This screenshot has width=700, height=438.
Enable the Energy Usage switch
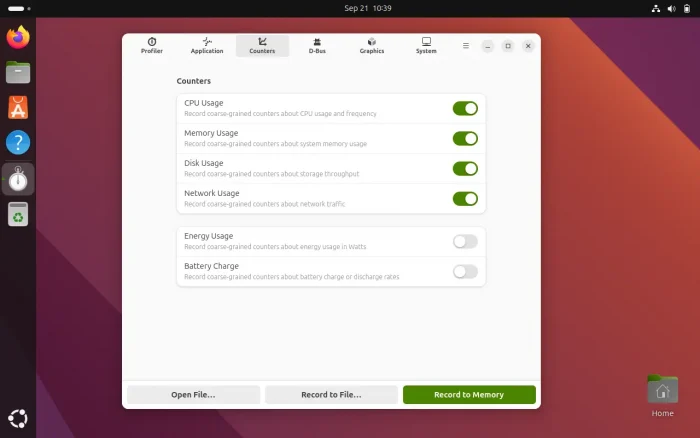point(465,242)
